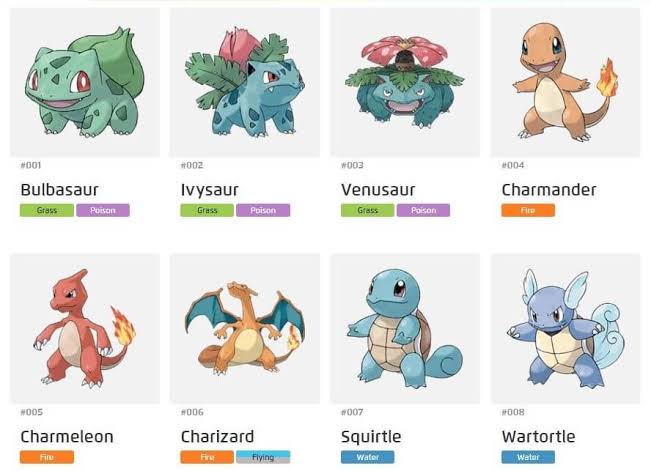651x471 pixels.
Task: Click Charizard's Flying type badge
Action: pyautogui.click(x=263, y=457)
